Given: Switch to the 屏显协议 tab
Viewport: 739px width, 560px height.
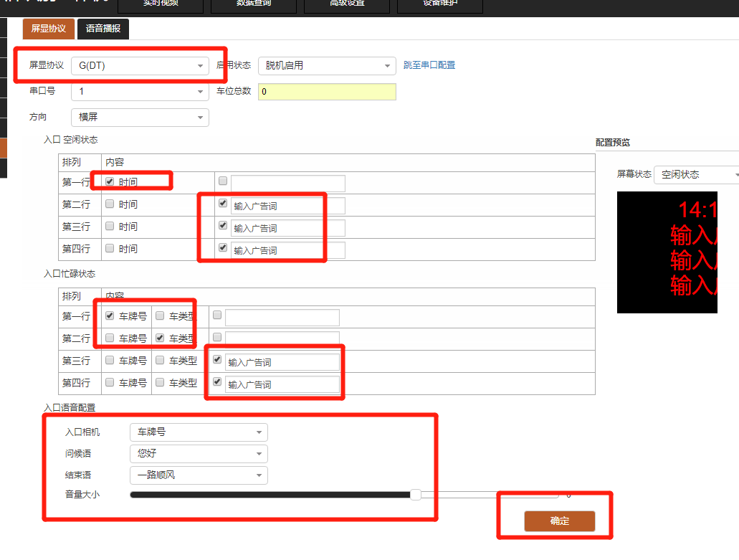Looking at the screenshot, I should click(49, 29).
